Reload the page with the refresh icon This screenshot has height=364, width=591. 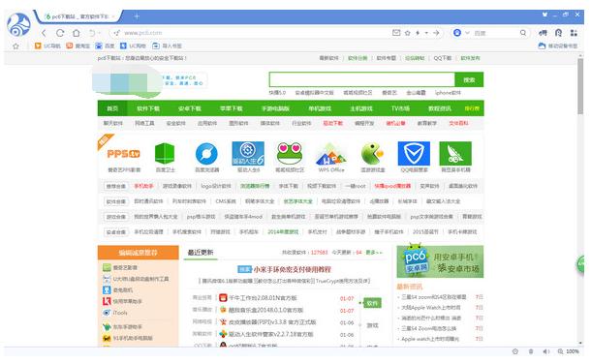click(x=60, y=33)
